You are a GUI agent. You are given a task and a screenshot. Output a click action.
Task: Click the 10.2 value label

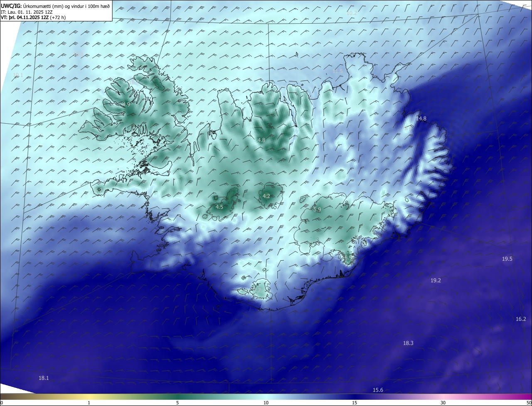[352, 13]
